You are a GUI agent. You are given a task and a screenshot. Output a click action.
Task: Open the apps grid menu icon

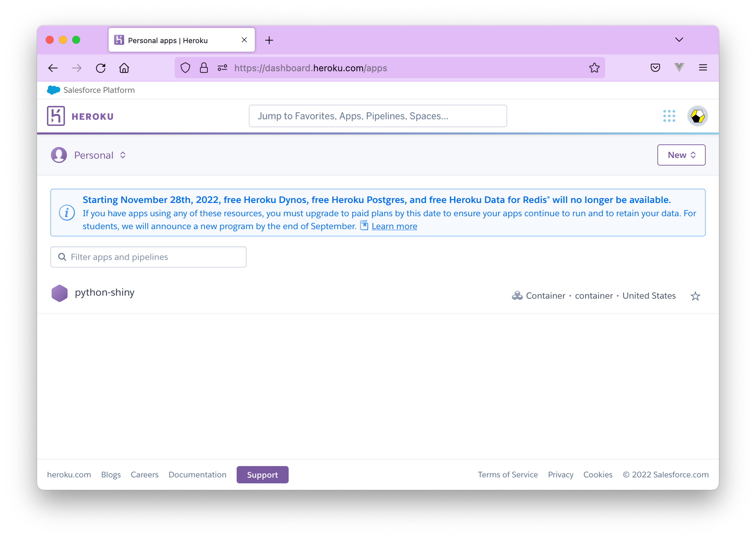(669, 116)
